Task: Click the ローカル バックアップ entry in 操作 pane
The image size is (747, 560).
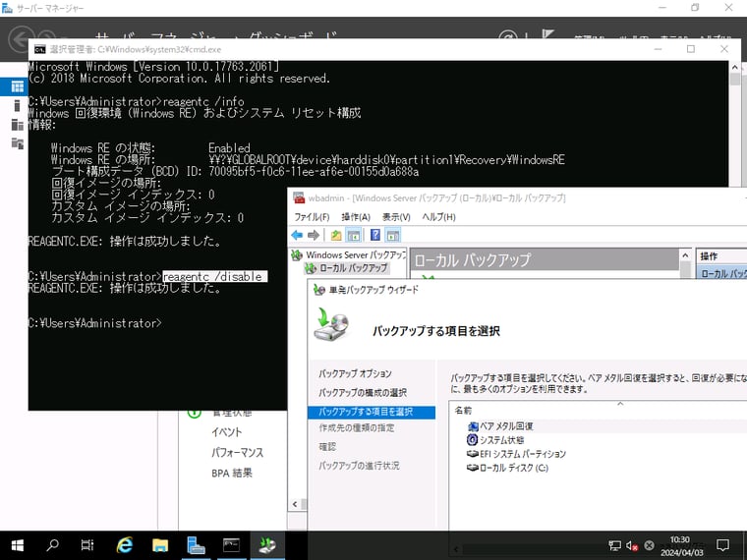Action: [722, 274]
